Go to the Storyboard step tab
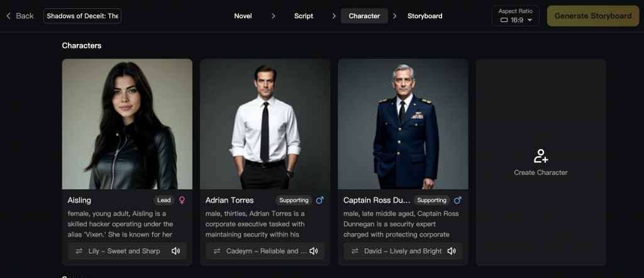This screenshot has width=644, height=278. 425,16
